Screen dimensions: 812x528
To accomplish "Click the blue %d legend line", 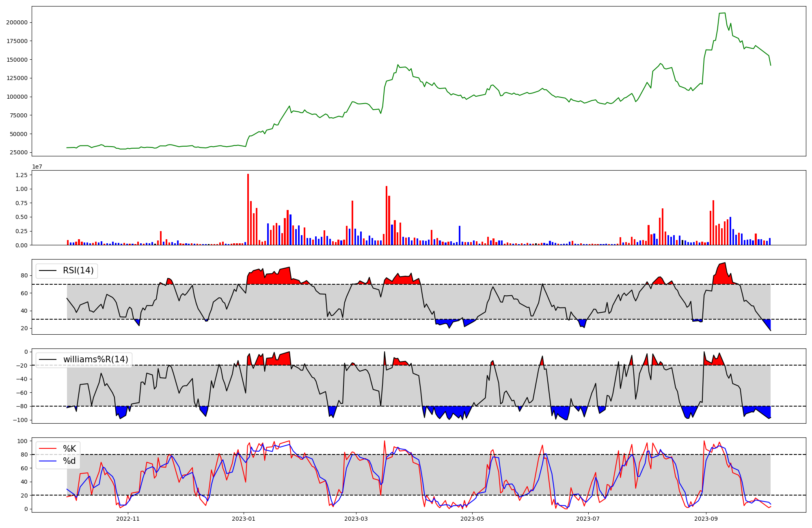I will pyautogui.click(x=48, y=461).
